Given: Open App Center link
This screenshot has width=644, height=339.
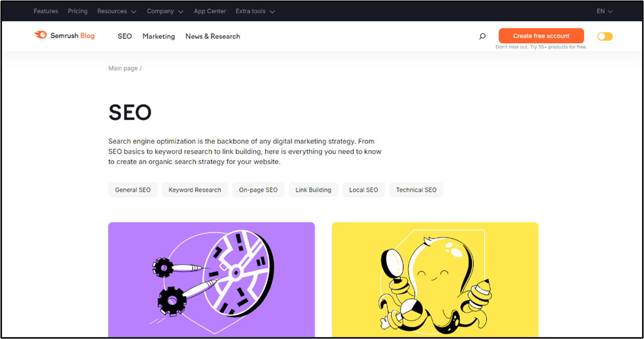Looking at the screenshot, I should tap(210, 11).
